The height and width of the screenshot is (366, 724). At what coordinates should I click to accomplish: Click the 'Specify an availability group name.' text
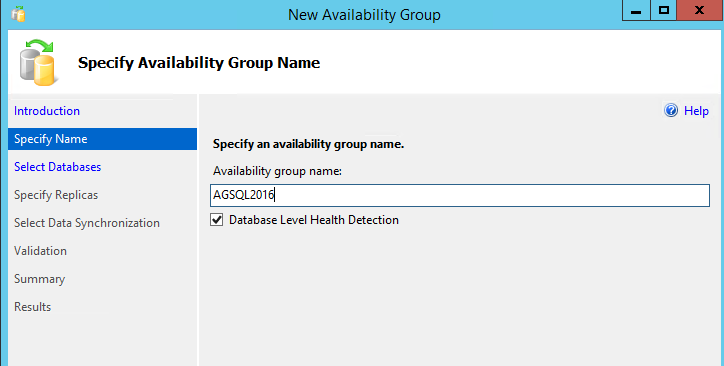308,144
